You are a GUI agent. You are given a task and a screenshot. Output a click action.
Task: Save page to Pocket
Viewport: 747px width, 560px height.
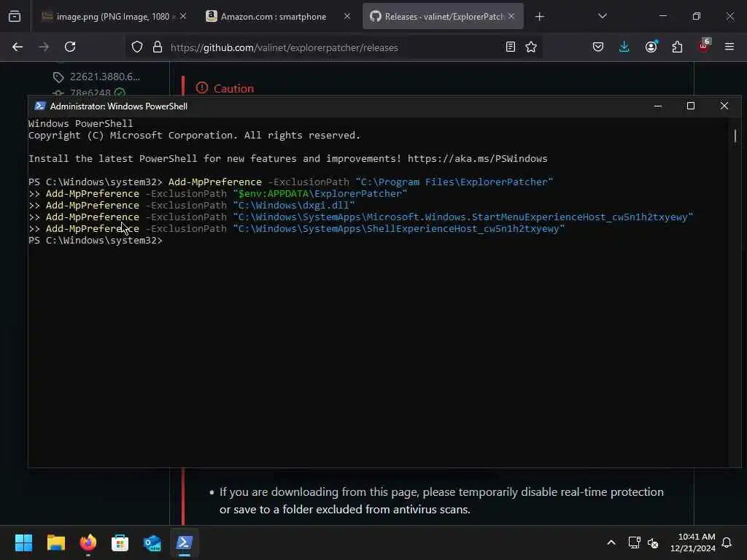(598, 47)
